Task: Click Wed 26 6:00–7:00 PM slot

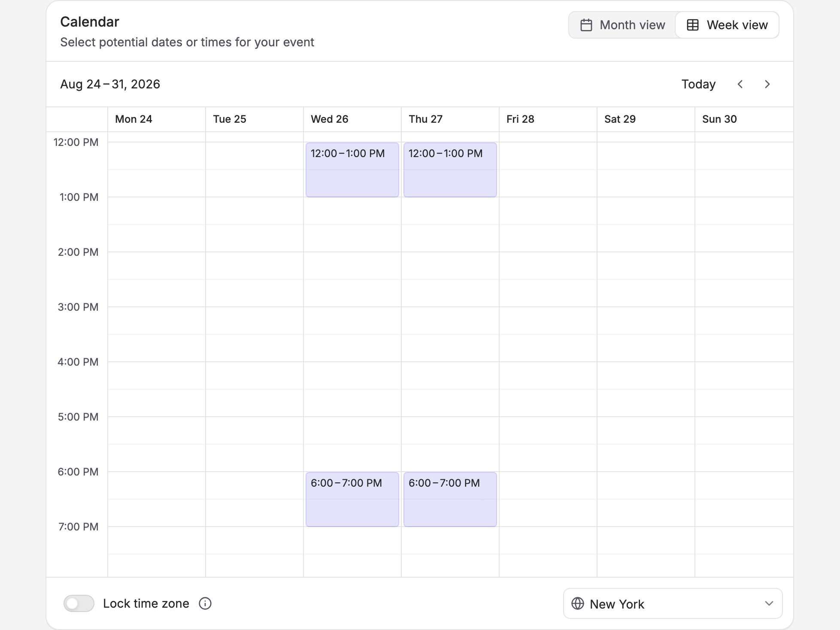Action: (352, 500)
